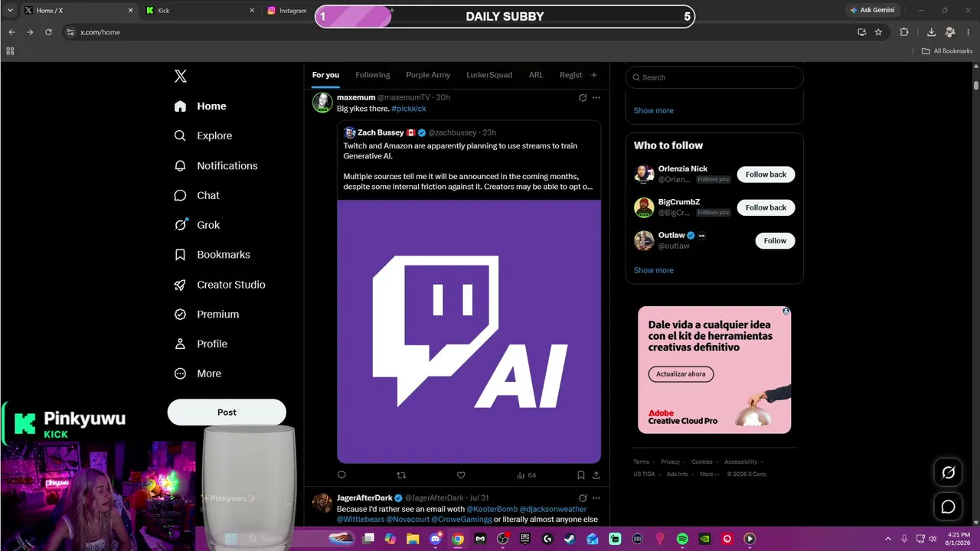Image resolution: width=980 pixels, height=551 pixels.
Task: Open Grok in the sidebar
Action: [197, 225]
